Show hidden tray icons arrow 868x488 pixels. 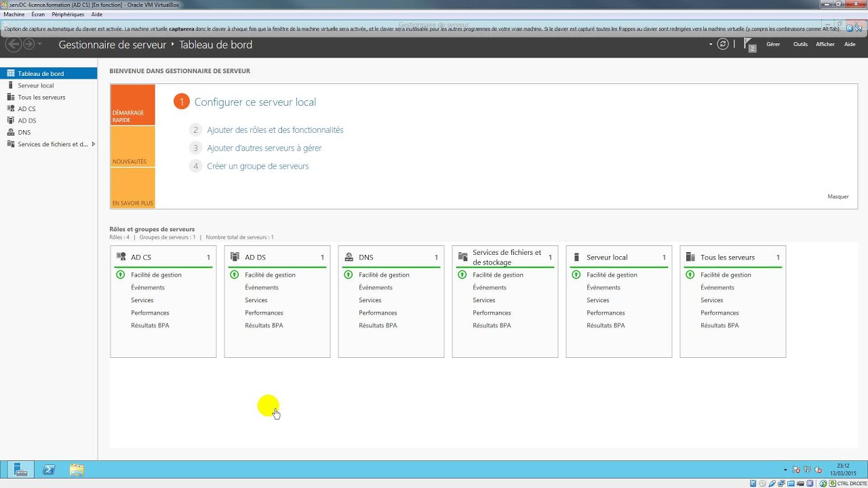[x=785, y=470]
